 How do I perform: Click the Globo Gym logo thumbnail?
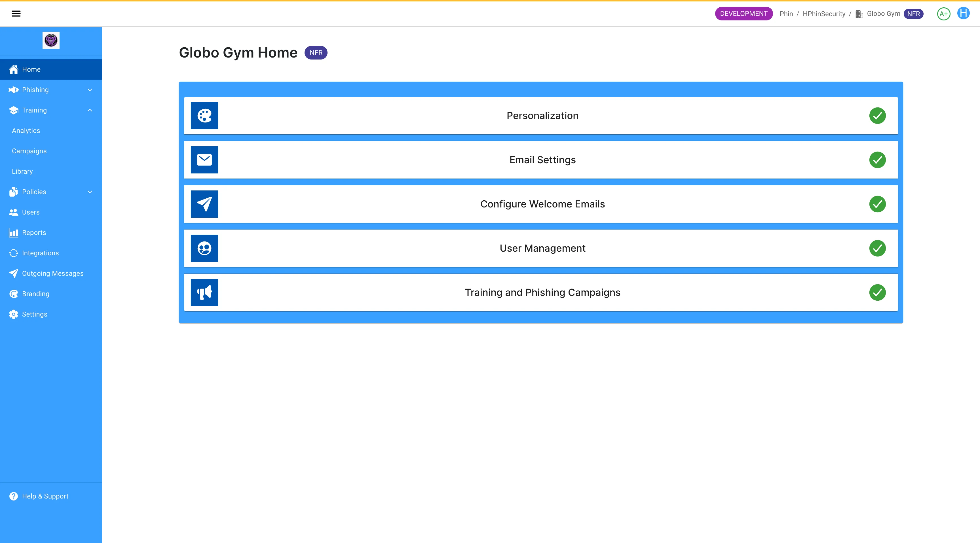(x=51, y=40)
